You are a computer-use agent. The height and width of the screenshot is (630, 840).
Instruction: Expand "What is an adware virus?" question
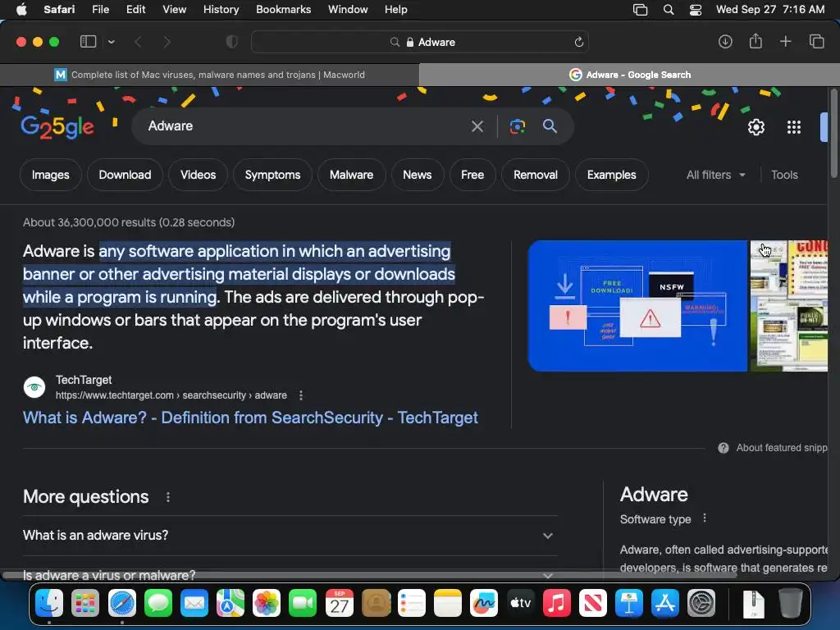[290, 535]
